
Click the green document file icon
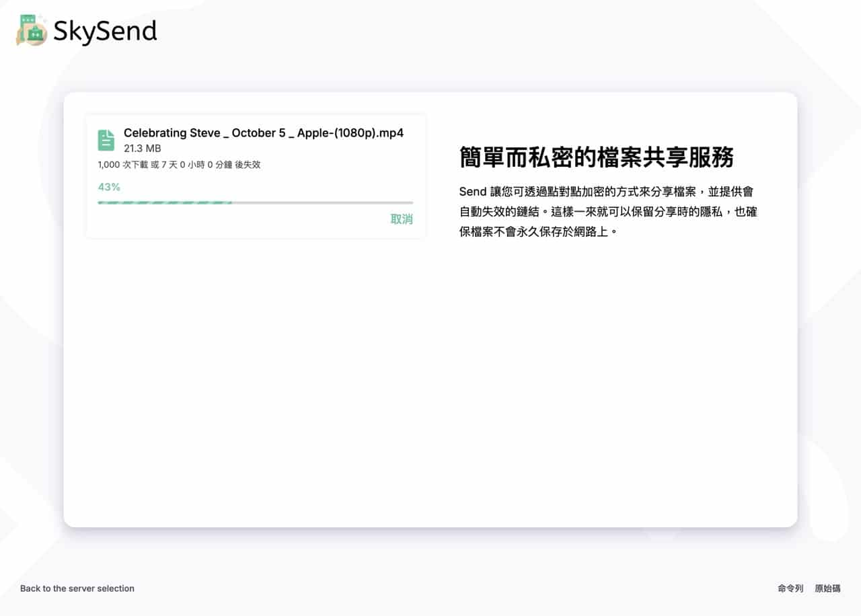click(x=106, y=140)
